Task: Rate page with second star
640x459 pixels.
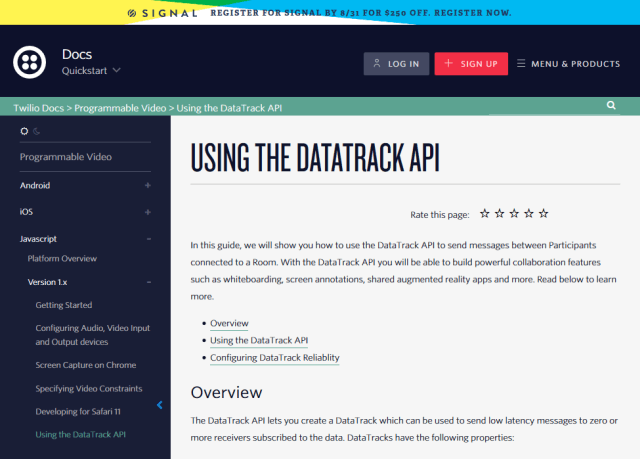Action: 500,213
